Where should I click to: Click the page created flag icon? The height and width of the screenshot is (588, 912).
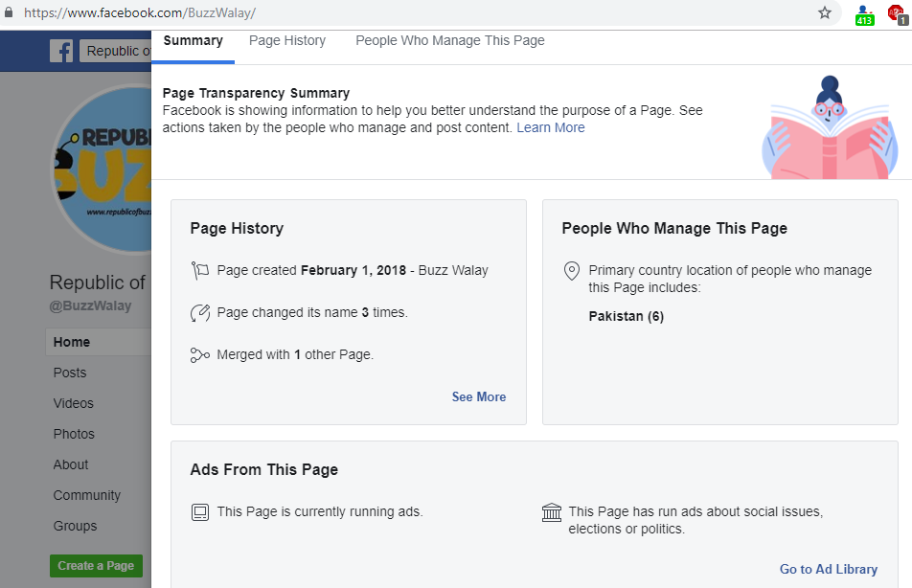pos(199,271)
